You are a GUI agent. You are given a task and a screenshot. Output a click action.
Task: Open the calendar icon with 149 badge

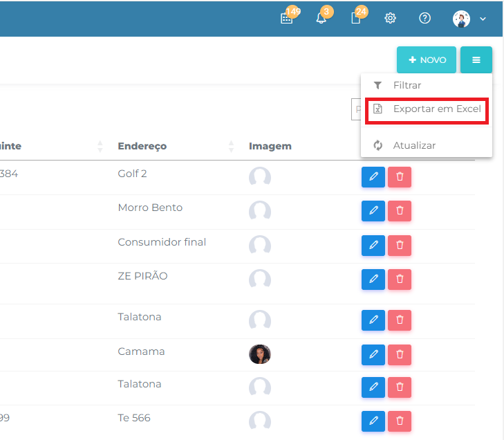(287, 19)
